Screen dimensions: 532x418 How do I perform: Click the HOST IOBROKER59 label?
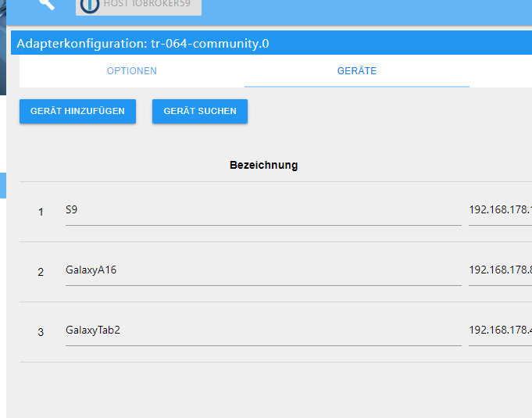147,4
